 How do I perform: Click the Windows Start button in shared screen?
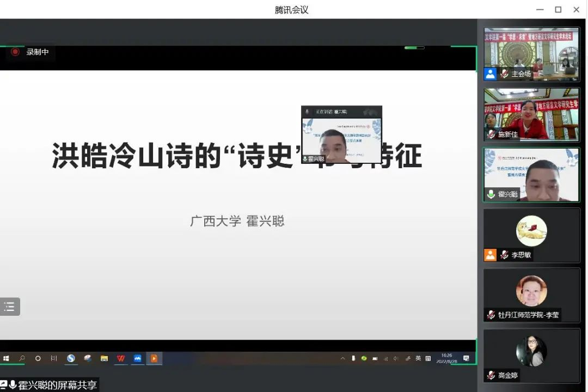(x=6, y=358)
